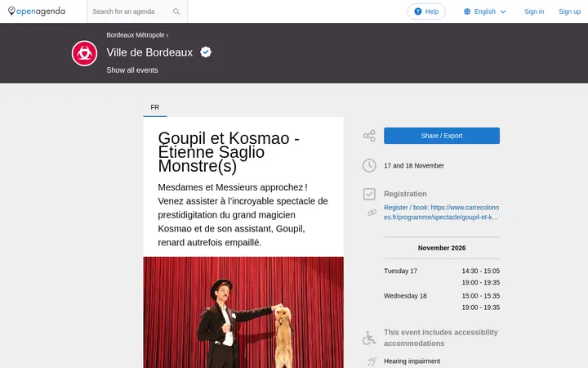Click the globe language icon
Viewport: 588px width, 368px height.
click(x=467, y=11)
